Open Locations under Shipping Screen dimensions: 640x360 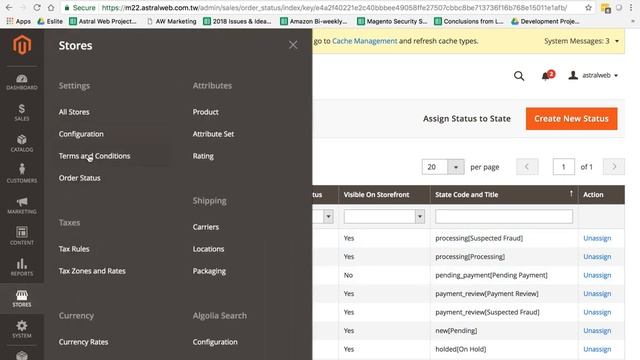209,249
